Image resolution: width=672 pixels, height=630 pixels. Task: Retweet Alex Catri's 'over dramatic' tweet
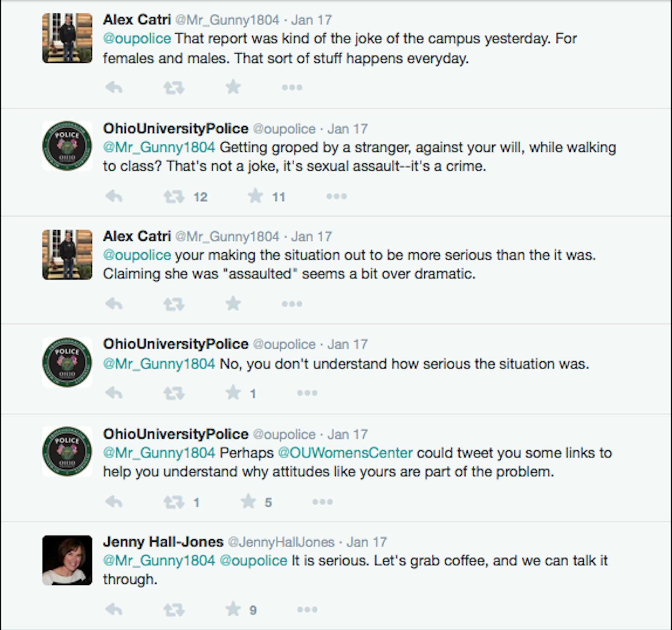[174, 304]
